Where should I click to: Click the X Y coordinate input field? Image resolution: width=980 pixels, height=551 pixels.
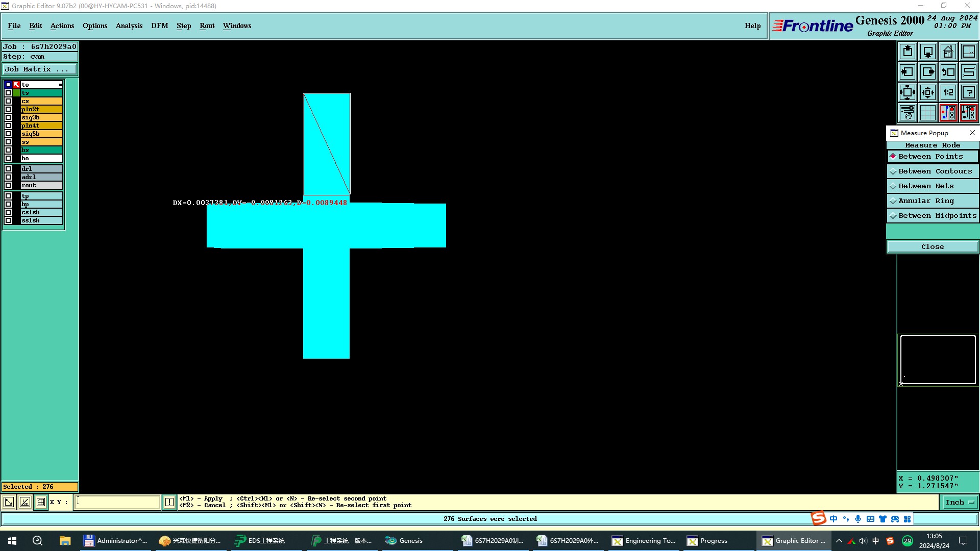[x=117, y=502]
